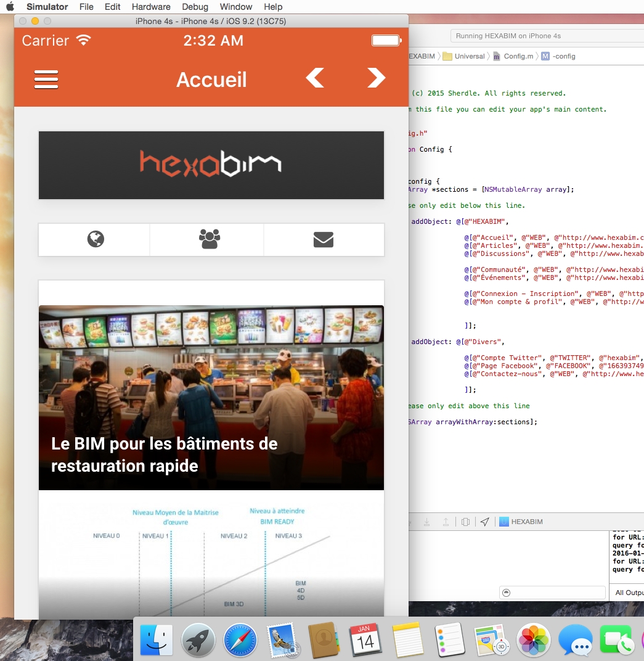644x661 pixels.
Task: Click the hexabim logo banner
Action: (x=211, y=165)
